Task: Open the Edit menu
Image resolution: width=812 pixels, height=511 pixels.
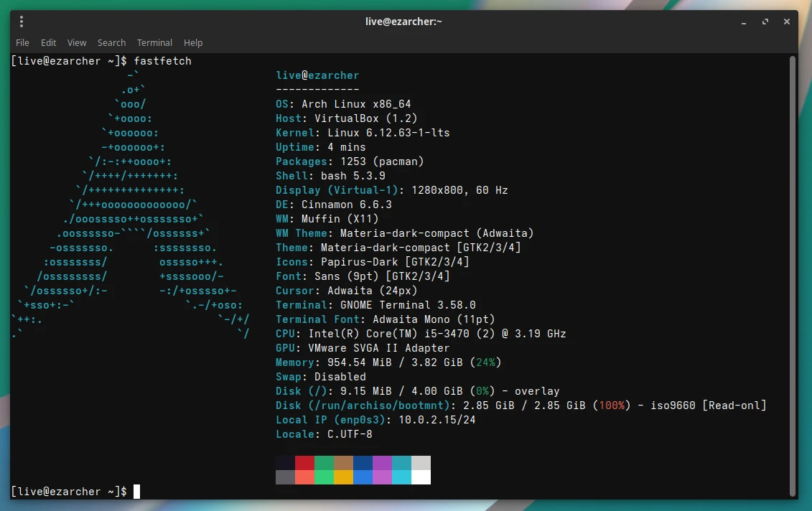Action: click(x=49, y=42)
